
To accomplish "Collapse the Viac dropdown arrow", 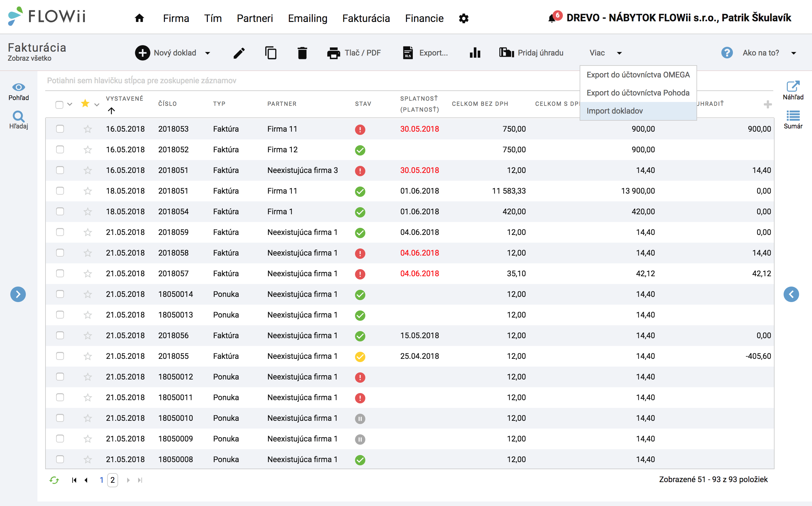I will (619, 53).
